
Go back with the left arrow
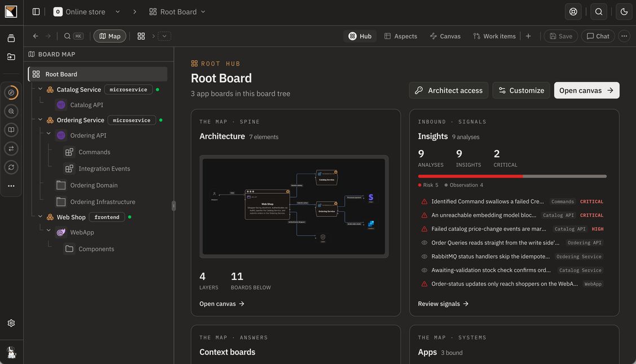pyautogui.click(x=36, y=36)
